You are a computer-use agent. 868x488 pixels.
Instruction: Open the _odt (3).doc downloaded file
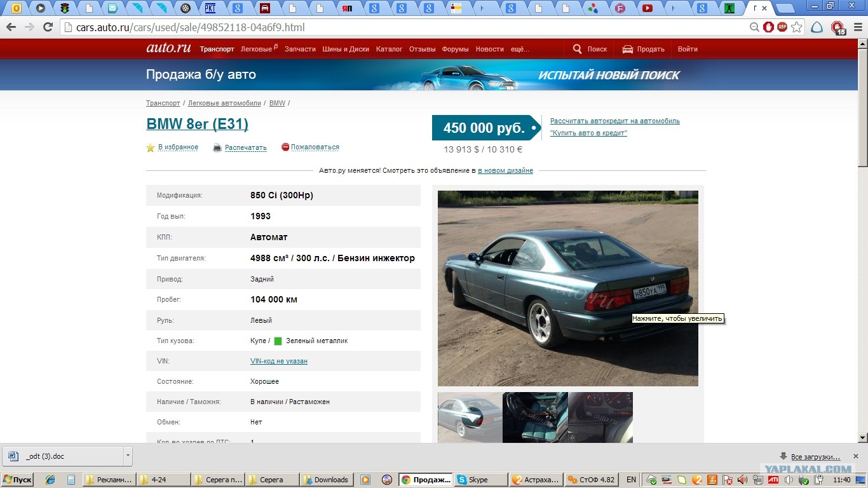tap(64, 456)
